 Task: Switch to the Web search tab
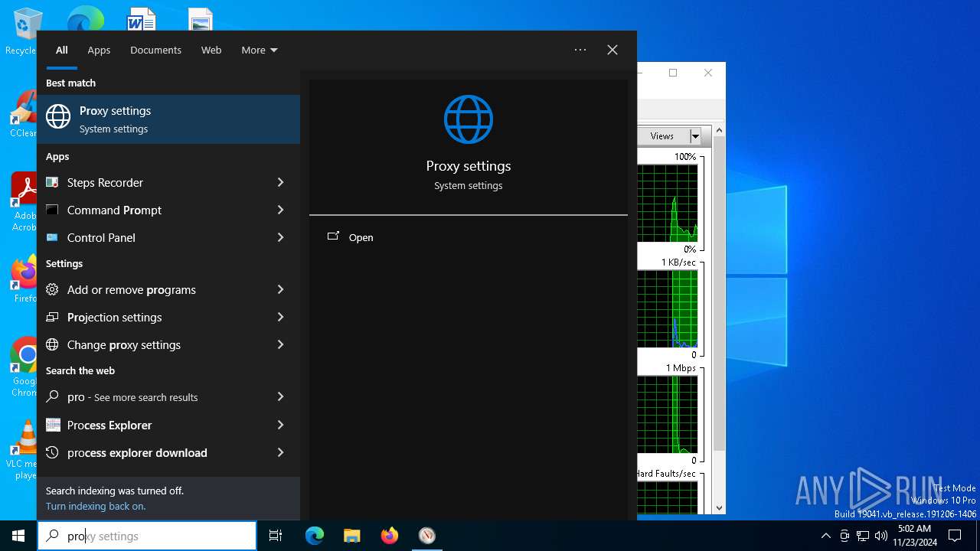pos(211,50)
